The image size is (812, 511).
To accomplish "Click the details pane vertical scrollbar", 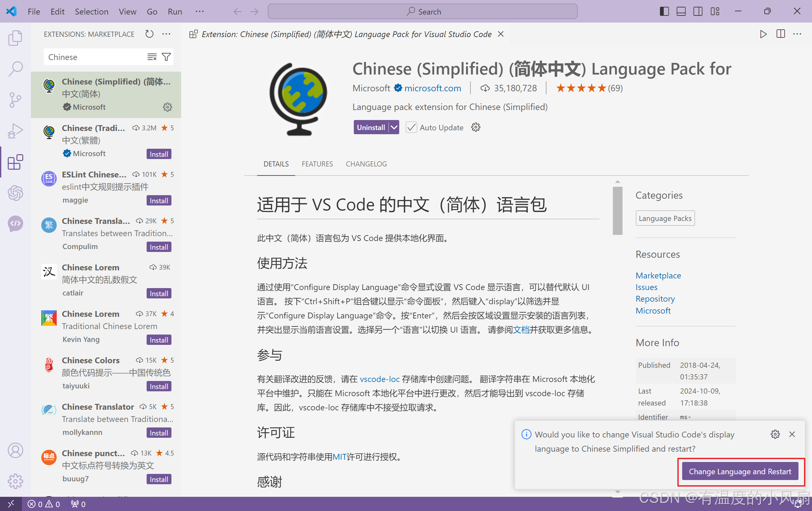I will [x=617, y=211].
